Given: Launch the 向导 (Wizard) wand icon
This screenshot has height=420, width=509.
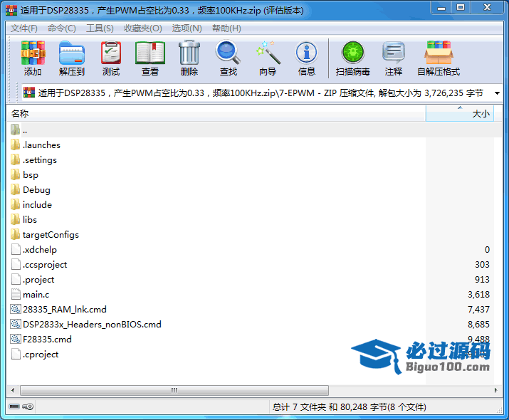Looking at the screenshot, I should [x=268, y=52].
